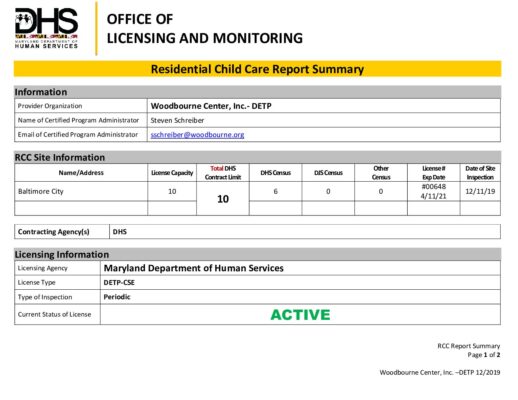Click 'Woodbourne Center, Inc. –DETP 12/2019' footer

[x=440, y=372]
